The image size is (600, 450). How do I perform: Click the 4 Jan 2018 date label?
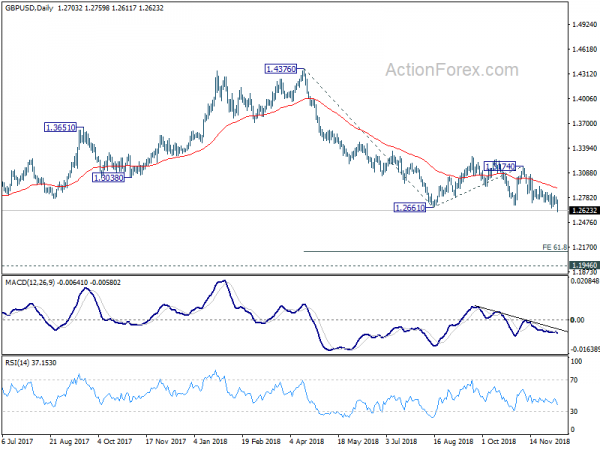pos(211,441)
